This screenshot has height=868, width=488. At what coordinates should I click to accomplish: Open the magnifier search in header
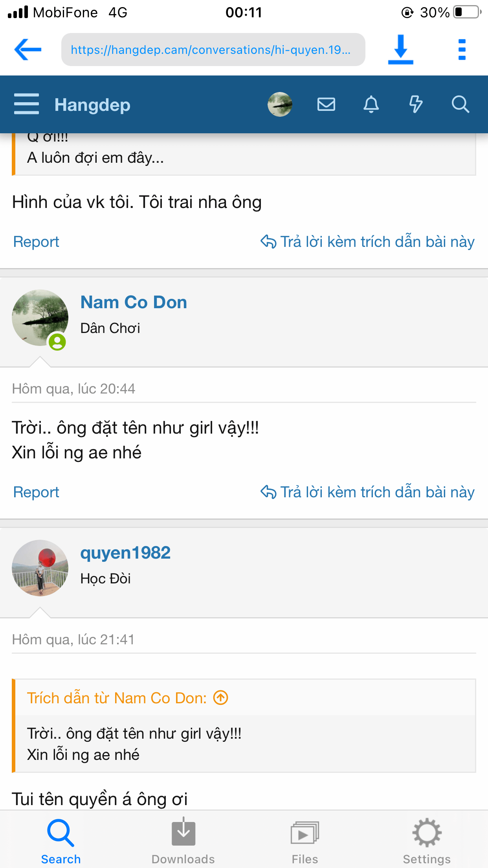pos(460,104)
